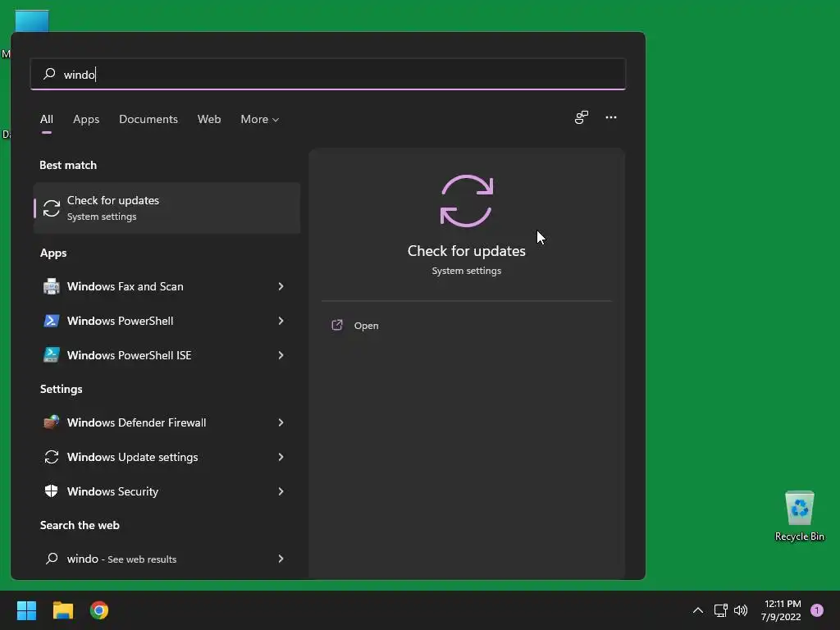Click the search feedback people icon
The image size is (840, 630).
(582, 117)
